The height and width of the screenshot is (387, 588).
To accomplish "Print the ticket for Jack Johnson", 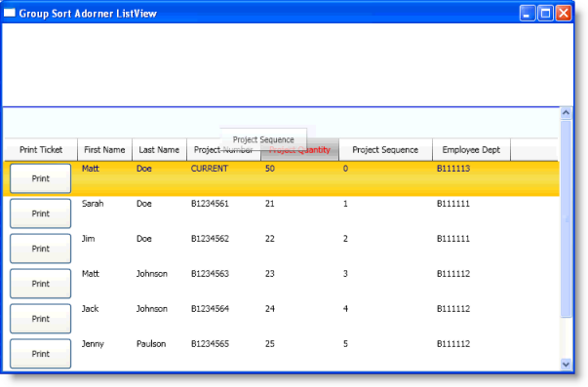I will click(41, 319).
